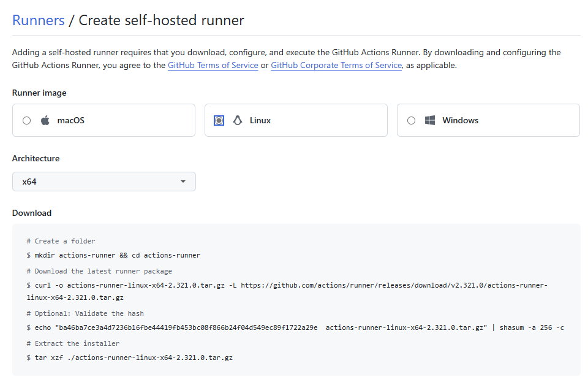Click the echo shasum validation command
The image size is (588, 379).
click(x=295, y=328)
